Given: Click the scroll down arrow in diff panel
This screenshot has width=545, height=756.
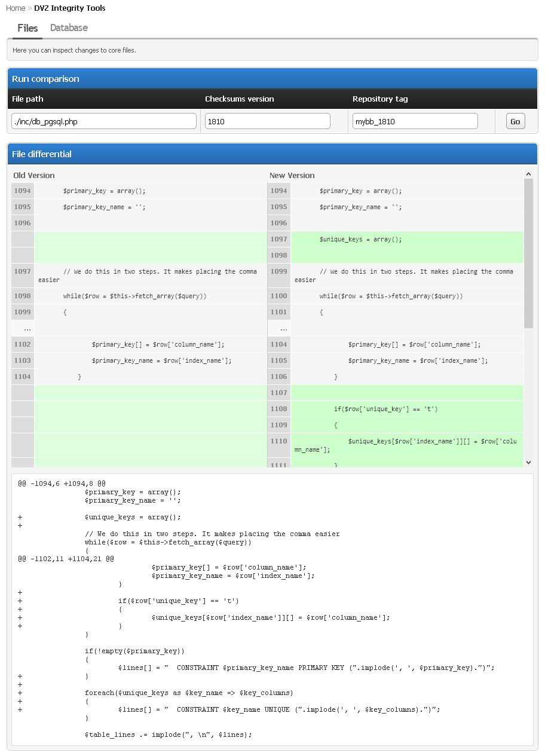Looking at the screenshot, I should pyautogui.click(x=528, y=463).
